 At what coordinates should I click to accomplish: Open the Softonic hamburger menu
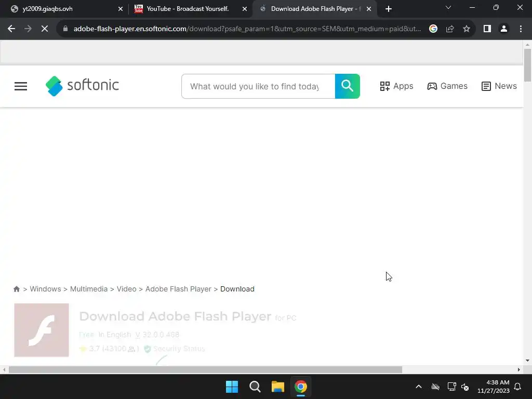tap(21, 86)
